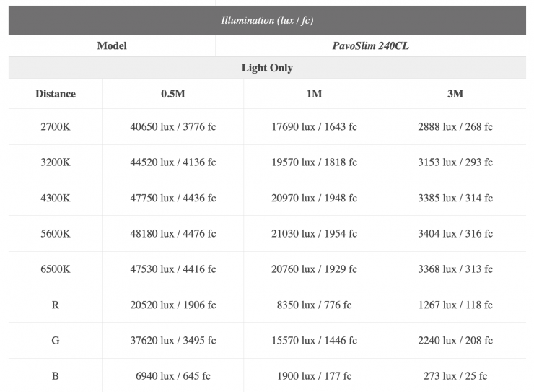
Task: Select the Light Only section row
Action: [267, 68]
